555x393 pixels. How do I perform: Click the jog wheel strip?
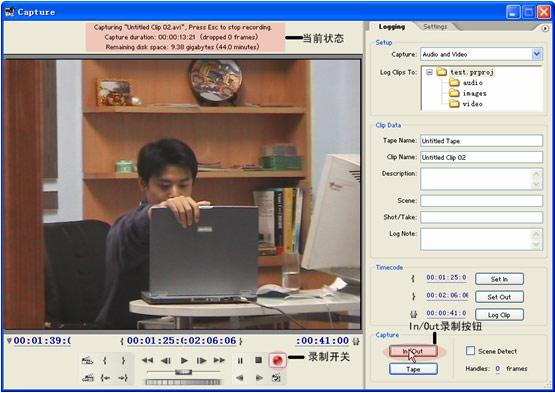[183, 382]
